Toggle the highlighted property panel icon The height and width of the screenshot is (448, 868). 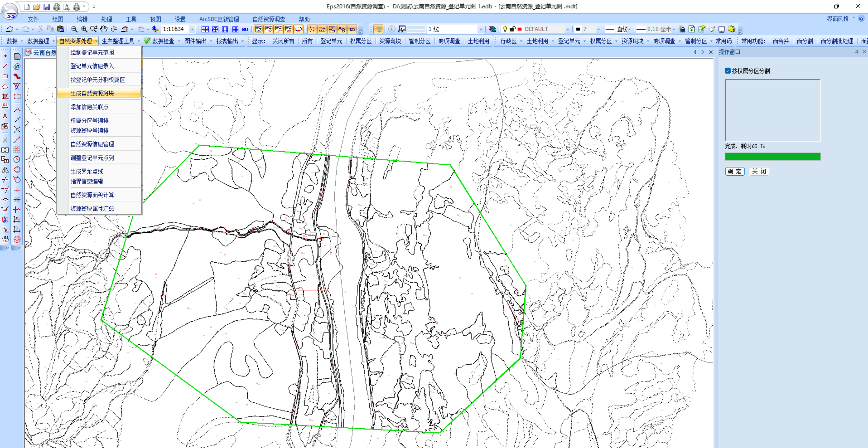click(x=378, y=29)
